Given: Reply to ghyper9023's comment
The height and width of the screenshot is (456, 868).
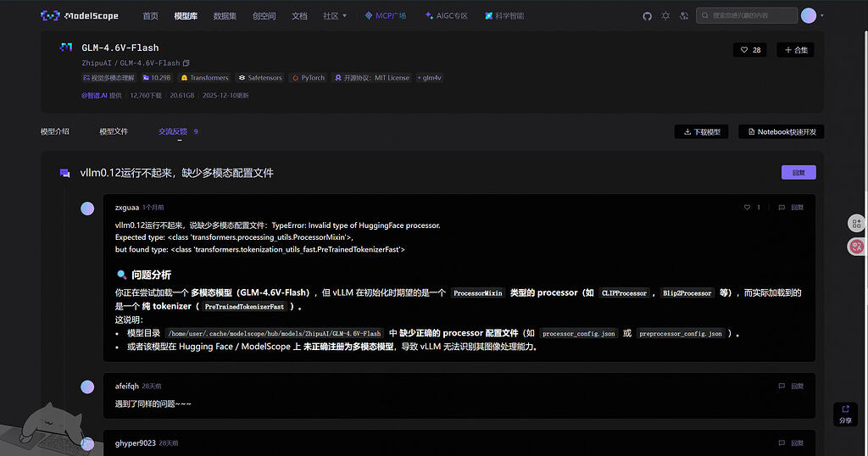Looking at the screenshot, I should point(791,443).
